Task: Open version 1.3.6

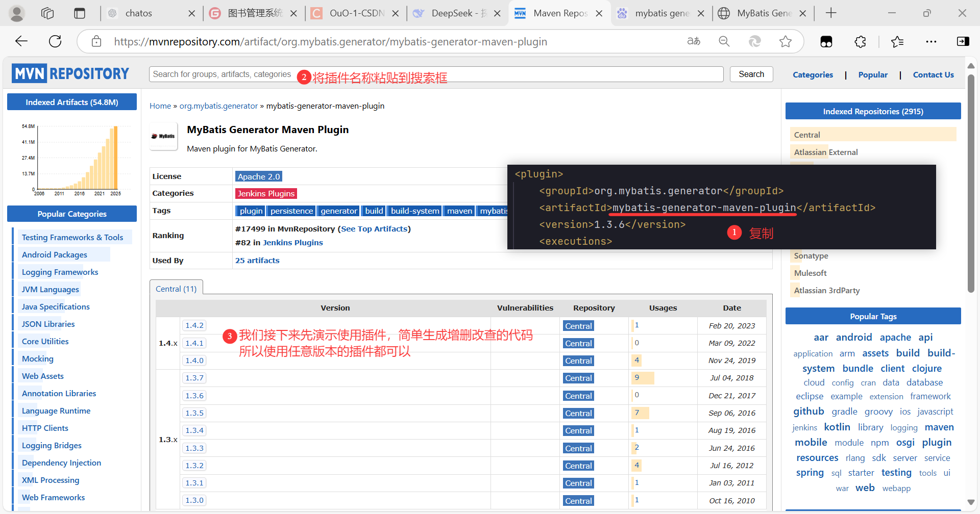Action: coord(194,396)
